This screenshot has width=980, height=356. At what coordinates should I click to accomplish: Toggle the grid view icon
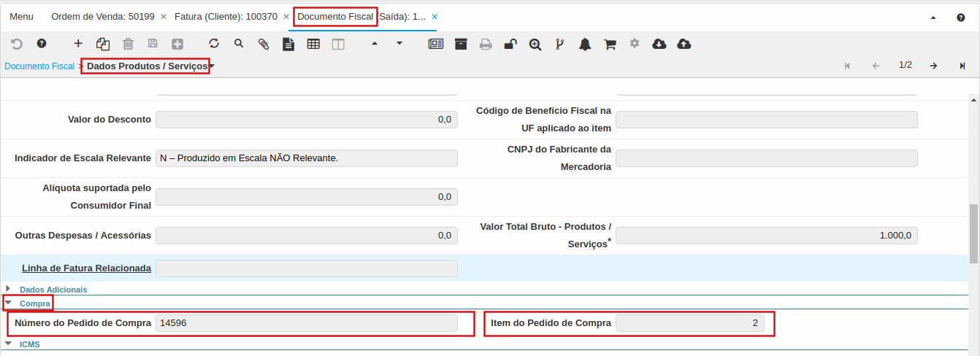313,44
